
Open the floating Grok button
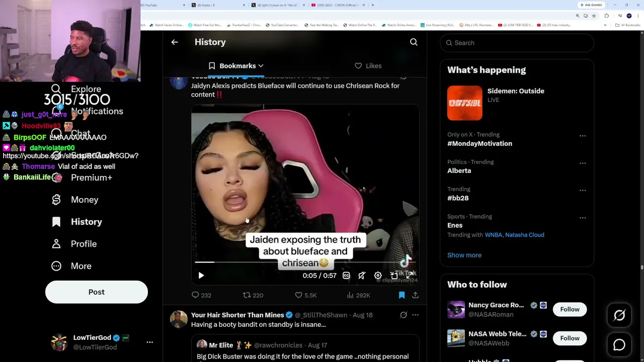coord(619,315)
